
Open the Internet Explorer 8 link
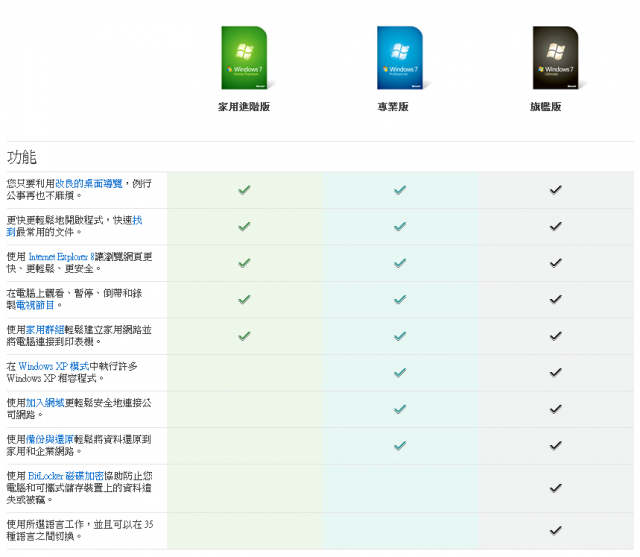coord(61,257)
